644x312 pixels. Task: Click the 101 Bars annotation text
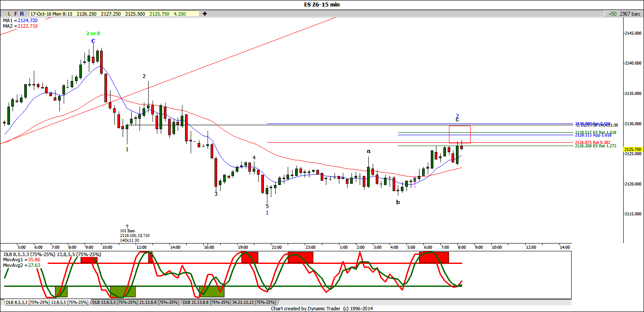click(x=127, y=231)
